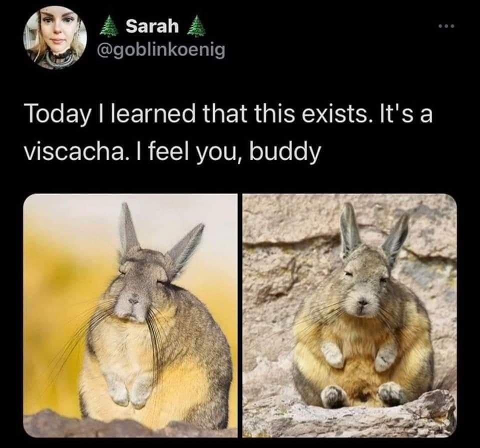Click the left viscacha's nose
This screenshot has height=448, width=480.
[133, 300]
